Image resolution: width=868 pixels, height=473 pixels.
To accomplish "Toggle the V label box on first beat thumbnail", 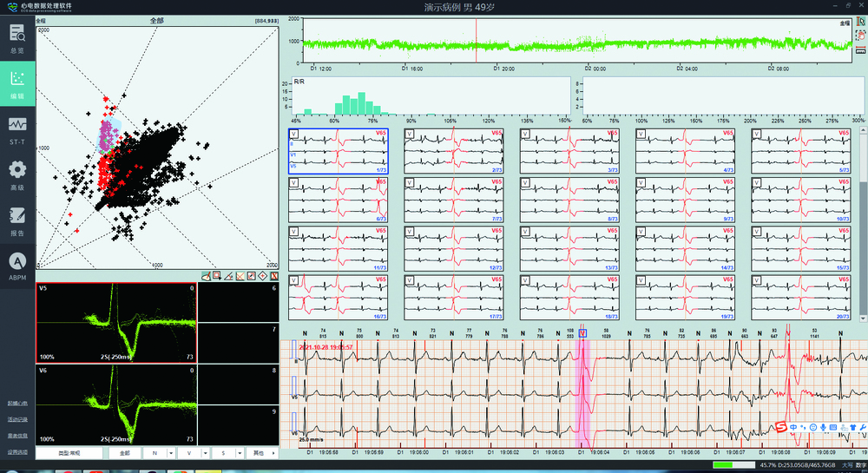I will pyautogui.click(x=294, y=135).
